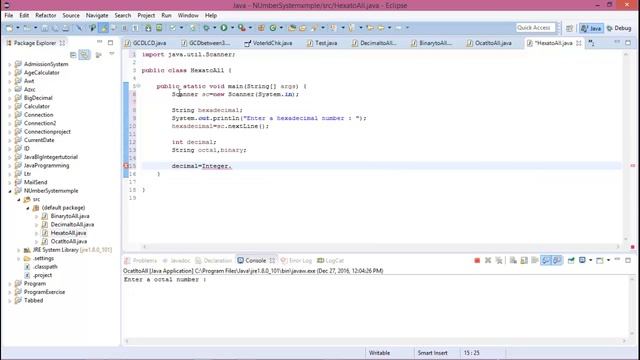
Task: Click the error marker on line 15
Action: pyautogui.click(x=126, y=166)
